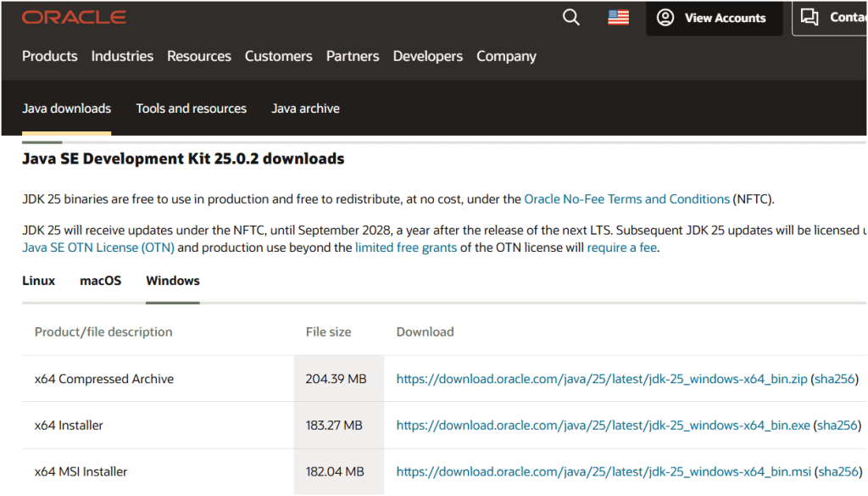Select the macOS tab

tap(100, 281)
